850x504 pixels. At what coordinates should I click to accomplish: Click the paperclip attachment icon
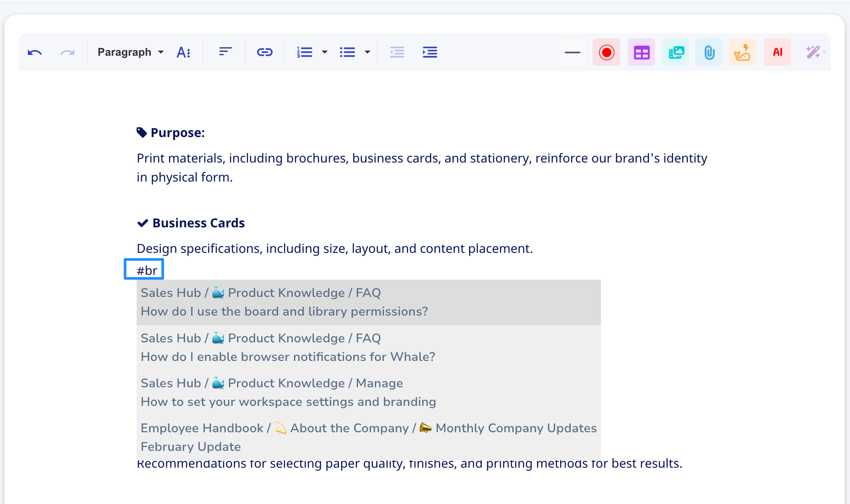tap(709, 52)
